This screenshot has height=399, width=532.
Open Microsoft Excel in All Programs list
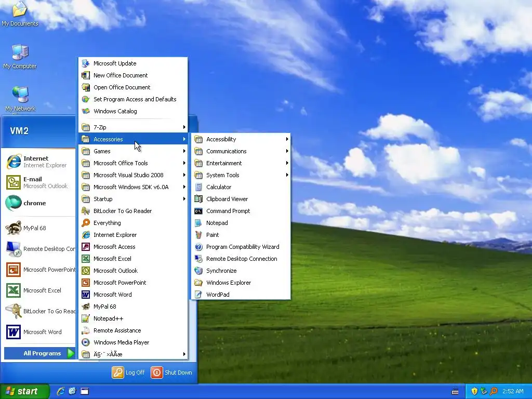click(x=133, y=259)
